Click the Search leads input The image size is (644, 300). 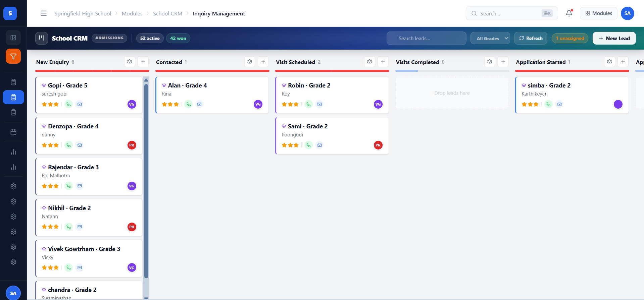427,38
